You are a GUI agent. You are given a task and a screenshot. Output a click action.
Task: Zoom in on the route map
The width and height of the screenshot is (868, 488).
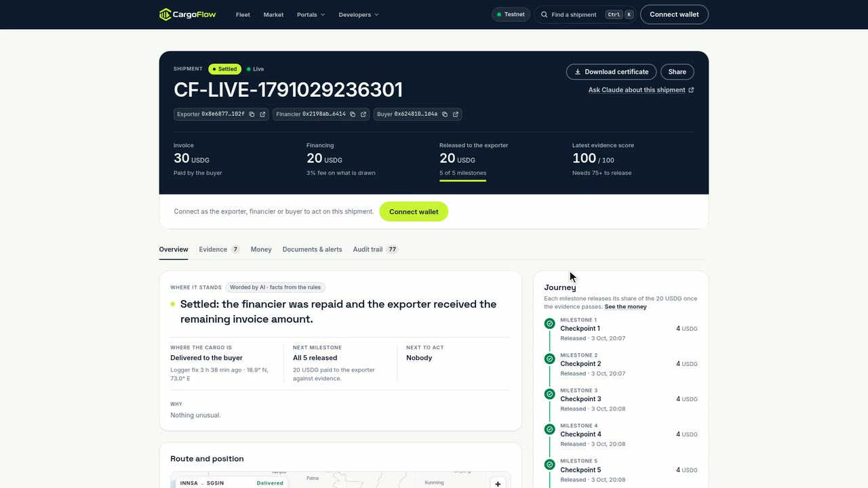coord(498,483)
